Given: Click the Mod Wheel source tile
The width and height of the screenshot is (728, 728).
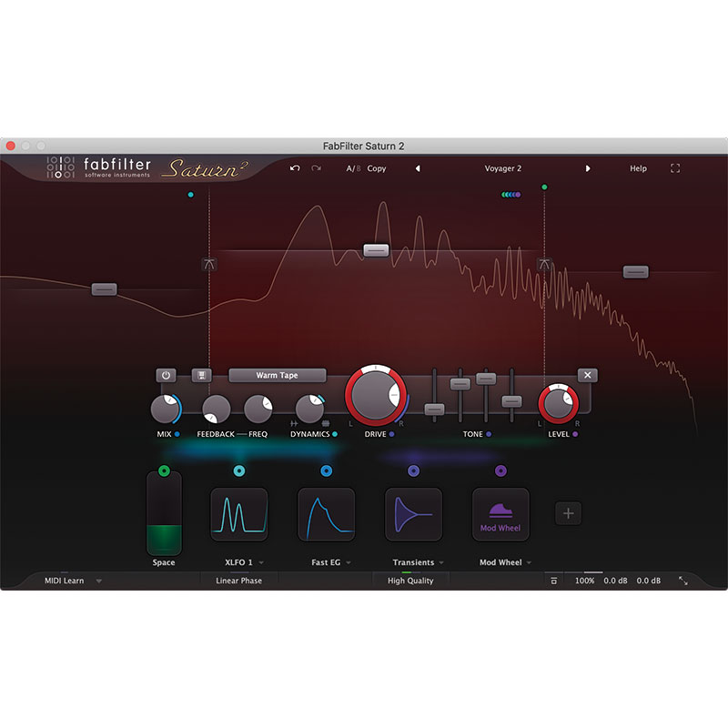Looking at the screenshot, I should (500, 514).
